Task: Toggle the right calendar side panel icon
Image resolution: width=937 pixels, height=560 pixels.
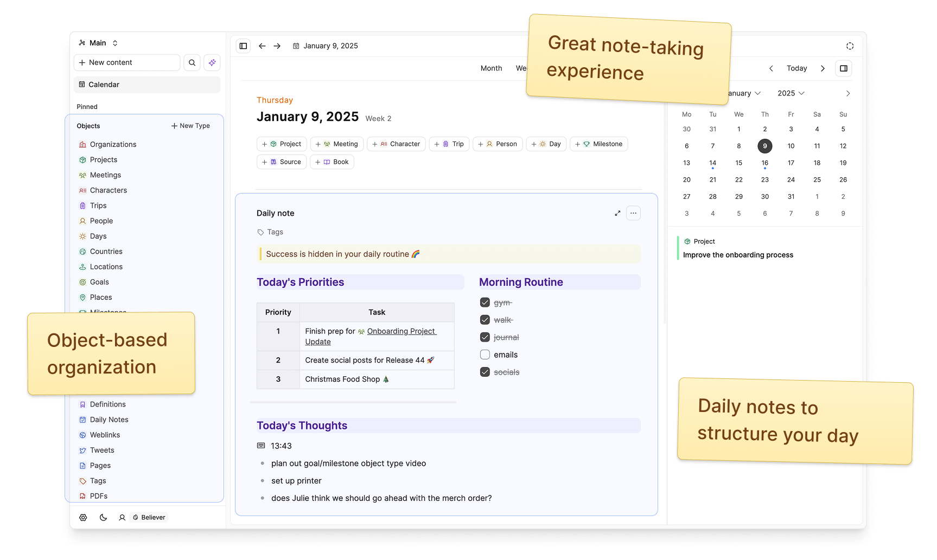Action: [843, 68]
